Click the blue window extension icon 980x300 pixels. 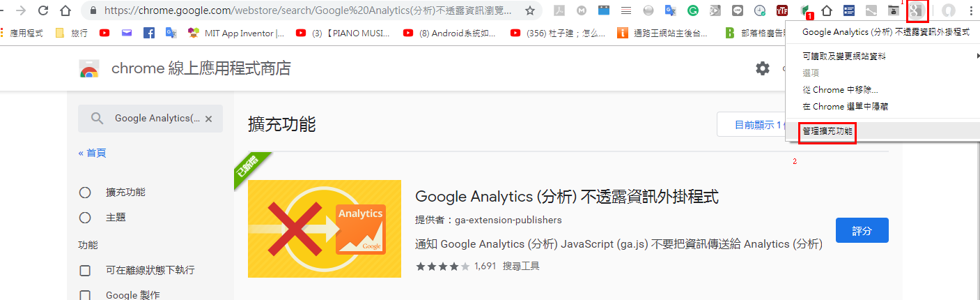click(604, 10)
